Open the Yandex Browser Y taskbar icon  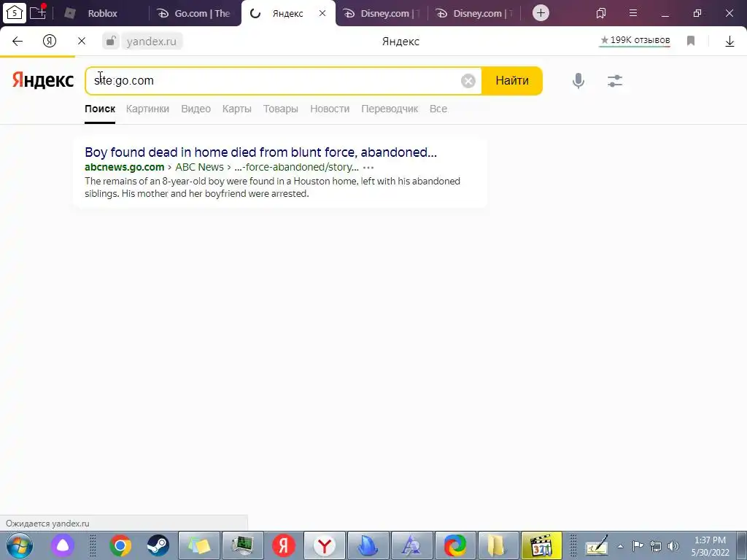click(325, 545)
